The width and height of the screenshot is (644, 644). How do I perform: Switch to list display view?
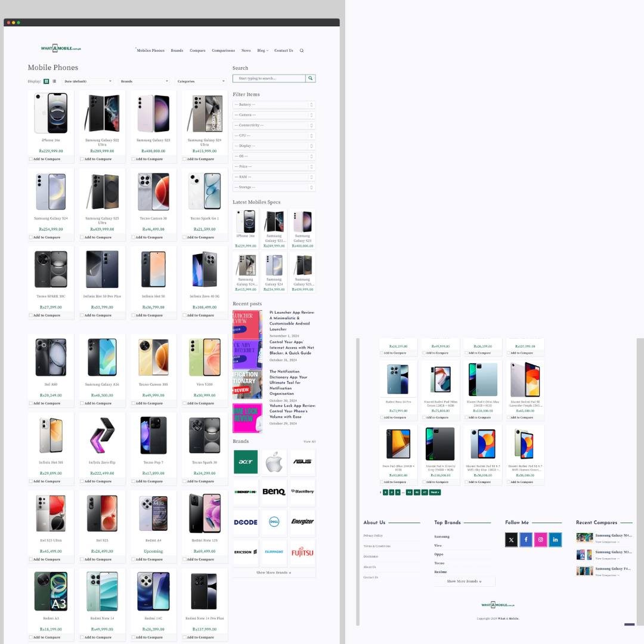[54, 81]
